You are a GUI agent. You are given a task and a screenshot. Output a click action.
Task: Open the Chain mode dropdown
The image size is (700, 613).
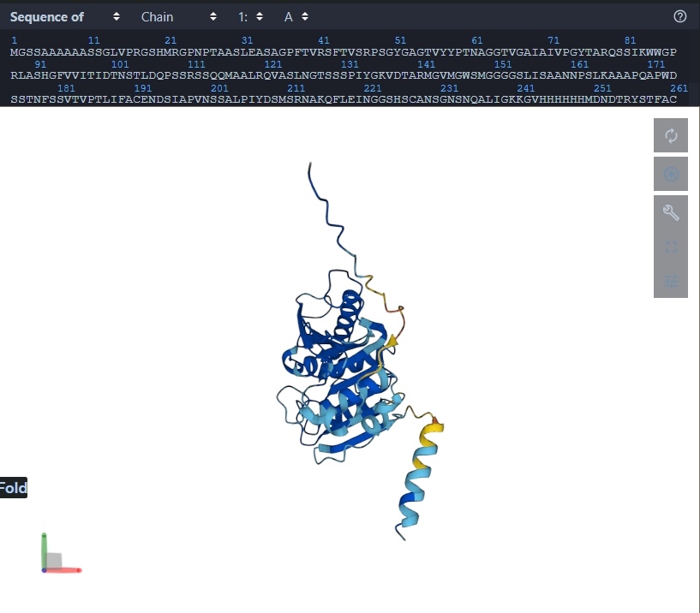coord(178,17)
